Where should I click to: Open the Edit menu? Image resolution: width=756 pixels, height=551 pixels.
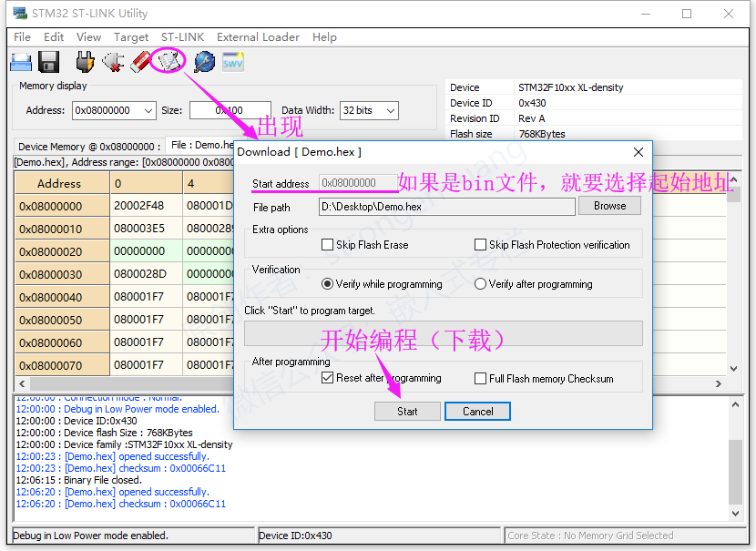coord(54,37)
